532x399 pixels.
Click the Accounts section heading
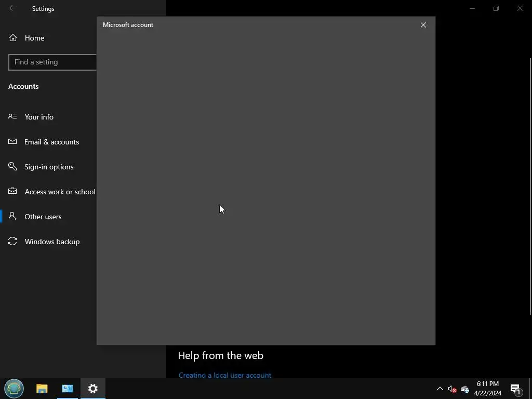[23, 87]
